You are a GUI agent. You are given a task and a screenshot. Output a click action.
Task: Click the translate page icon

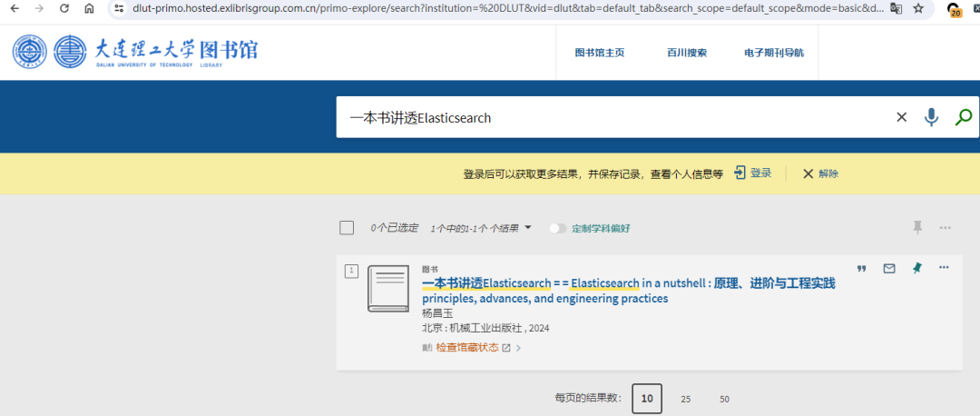(x=897, y=9)
